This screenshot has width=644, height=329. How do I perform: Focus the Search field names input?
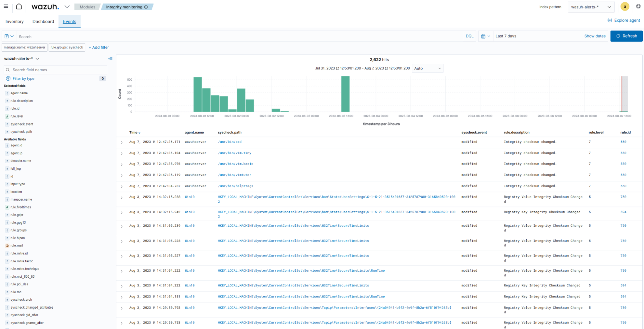pos(55,70)
